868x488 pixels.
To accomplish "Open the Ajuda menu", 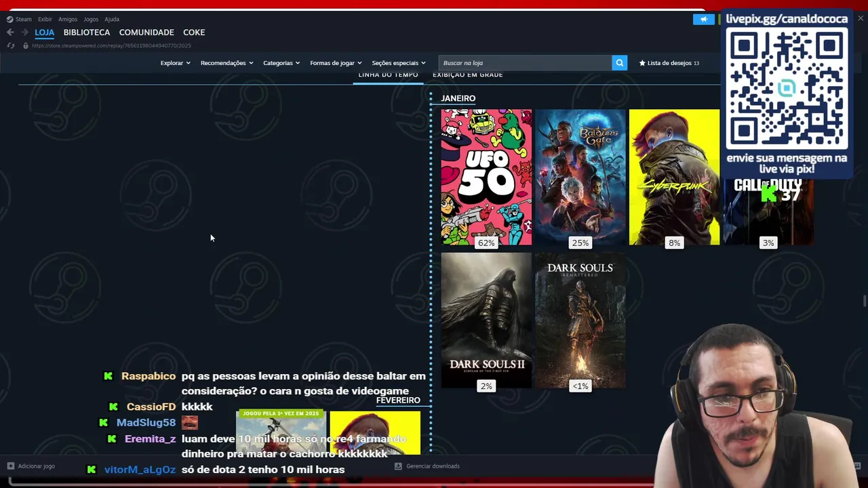I will click(x=112, y=19).
